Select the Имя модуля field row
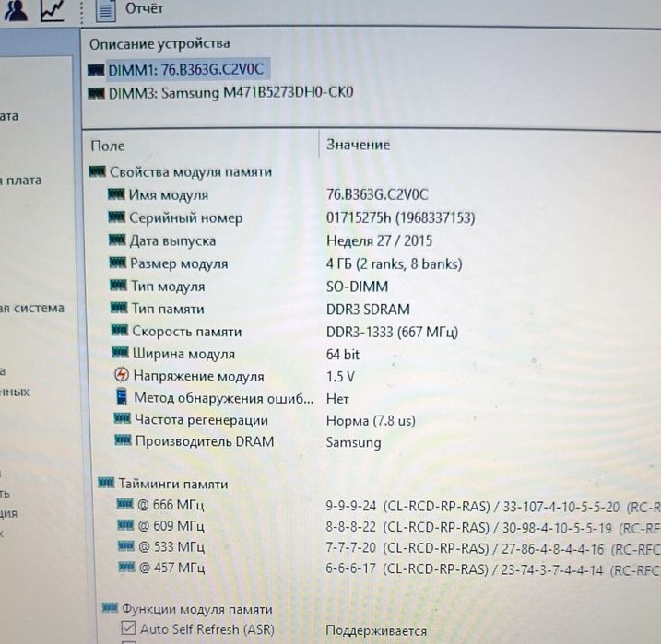Image resolution: width=661 pixels, height=644 pixels. [x=169, y=195]
